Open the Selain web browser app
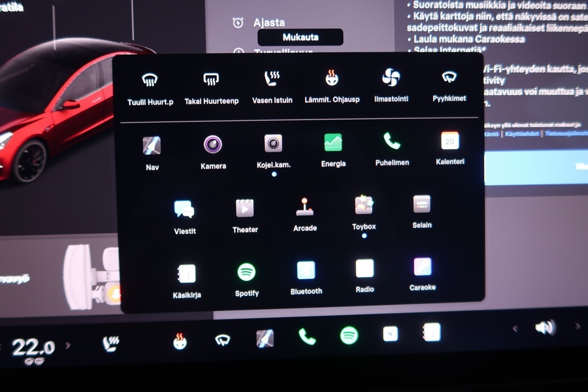This screenshot has width=588, height=392. pyautogui.click(x=421, y=204)
